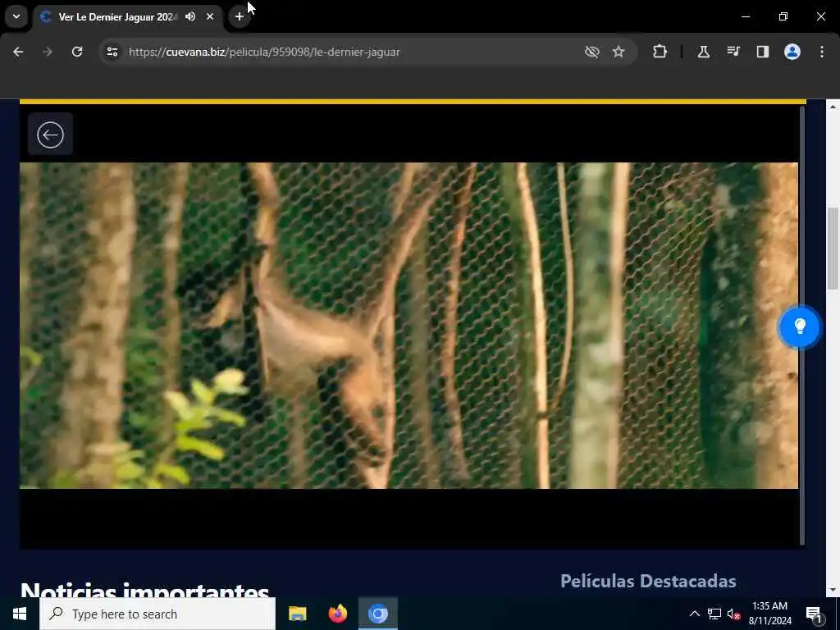This screenshot has height=630, width=840.
Task: Go back with browser back arrow
Action: (x=18, y=52)
